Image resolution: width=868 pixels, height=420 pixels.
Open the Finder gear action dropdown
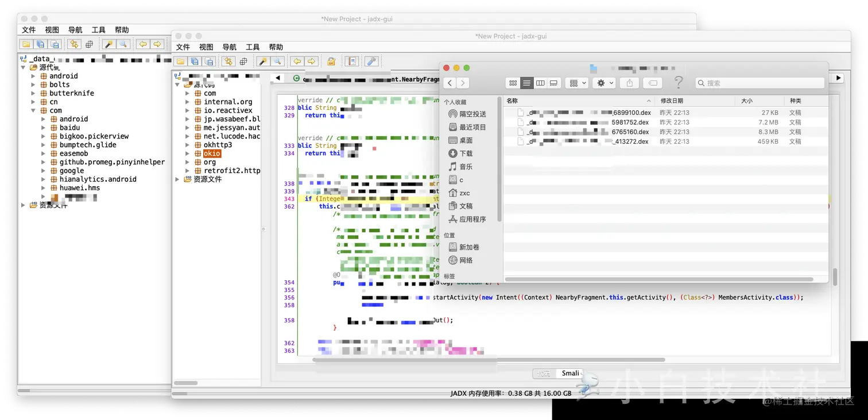604,83
